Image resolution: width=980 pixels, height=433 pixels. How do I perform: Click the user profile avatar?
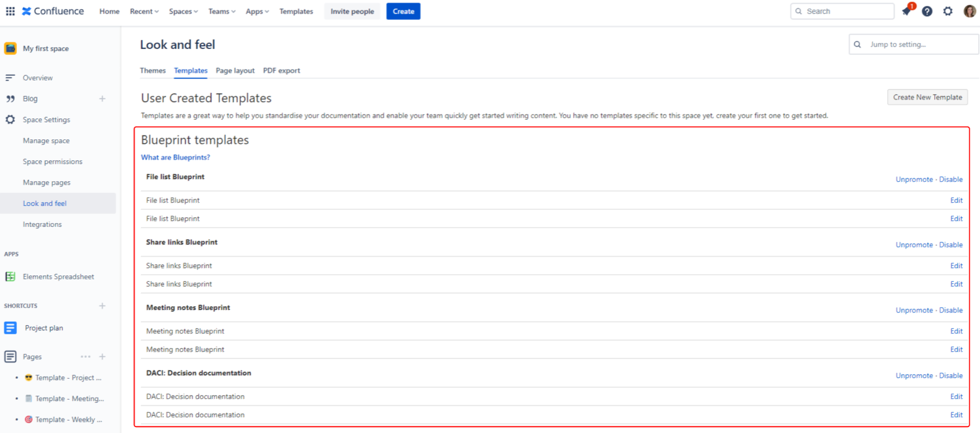click(970, 11)
